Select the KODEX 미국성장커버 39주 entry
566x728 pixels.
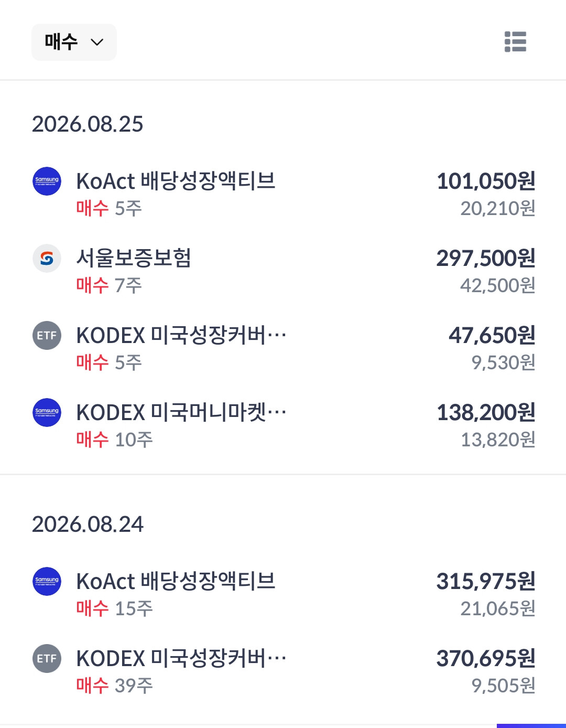point(283,671)
